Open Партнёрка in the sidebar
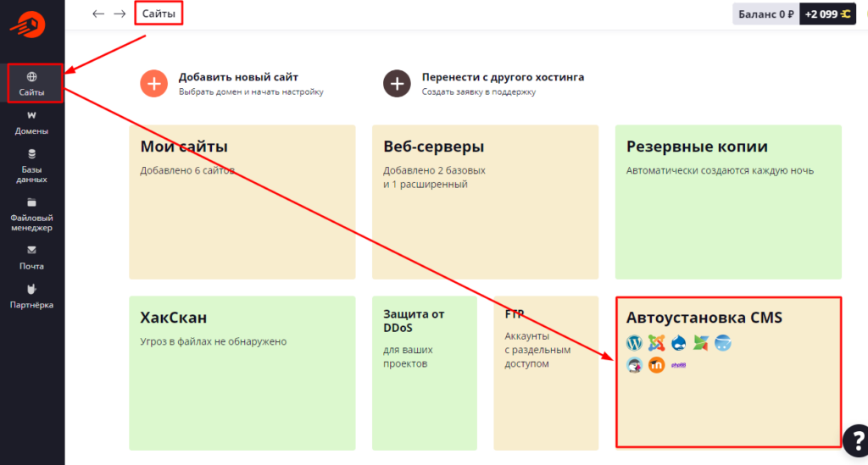Screen dimensions: 868x465 tap(31, 296)
